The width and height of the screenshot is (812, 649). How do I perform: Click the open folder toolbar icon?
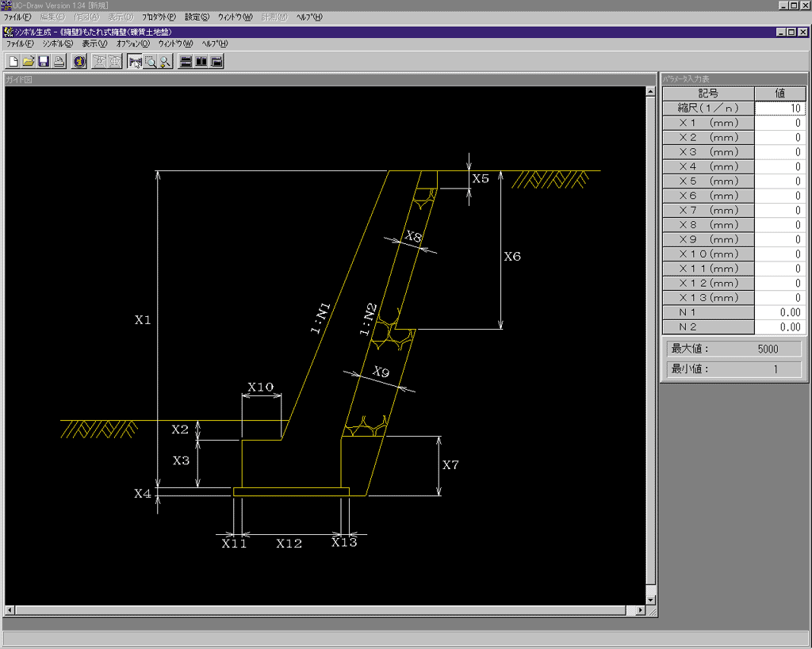tap(28, 62)
